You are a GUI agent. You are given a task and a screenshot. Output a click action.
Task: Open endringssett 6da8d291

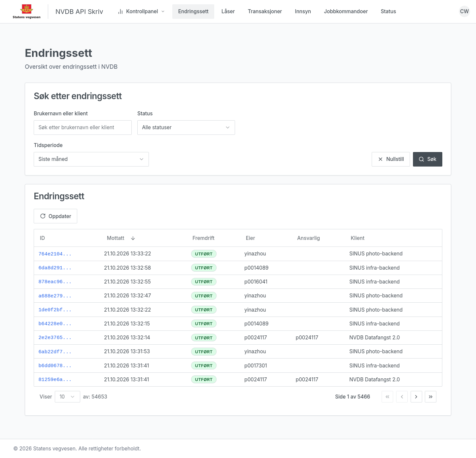pyautogui.click(x=55, y=268)
